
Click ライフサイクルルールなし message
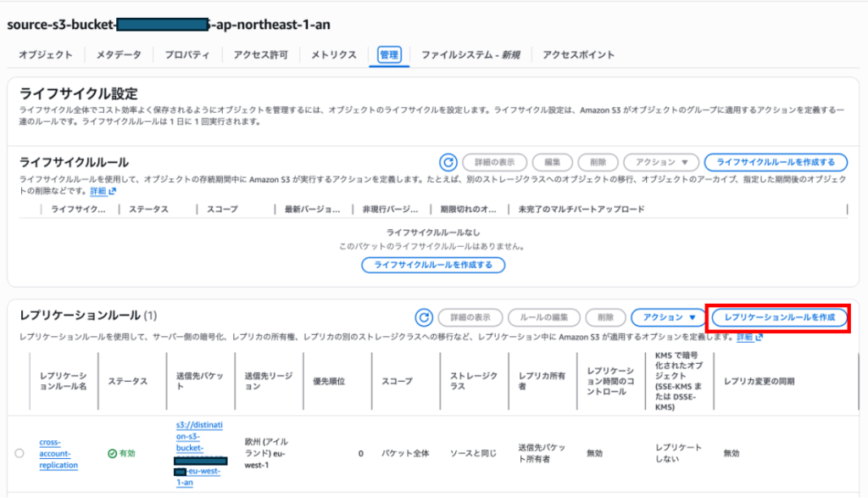(x=433, y=232)
